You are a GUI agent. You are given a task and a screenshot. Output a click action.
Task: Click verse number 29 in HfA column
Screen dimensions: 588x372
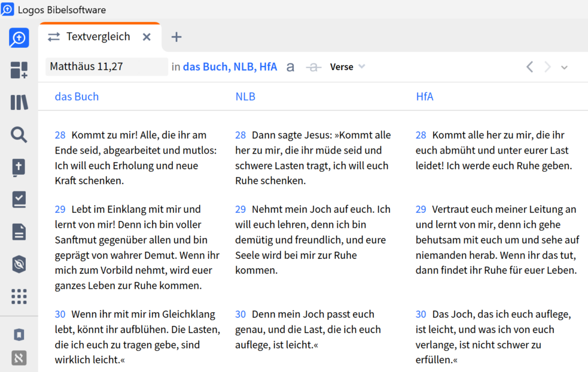(421, 209)
